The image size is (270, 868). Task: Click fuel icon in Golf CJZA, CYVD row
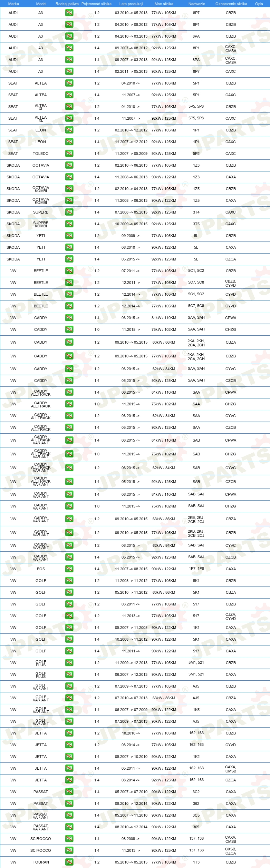click(x=69, y=616)
